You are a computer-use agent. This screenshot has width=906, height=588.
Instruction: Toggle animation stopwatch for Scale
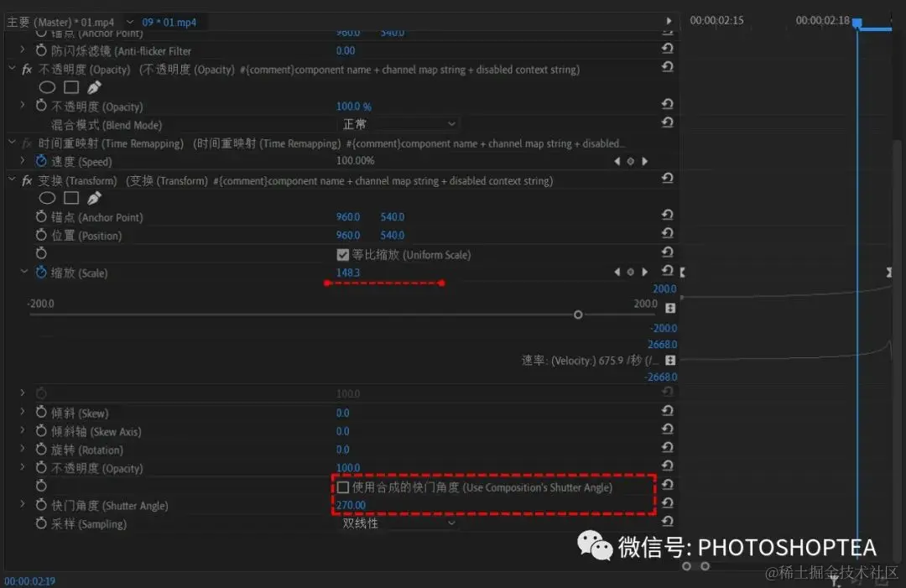click(41, 272)
